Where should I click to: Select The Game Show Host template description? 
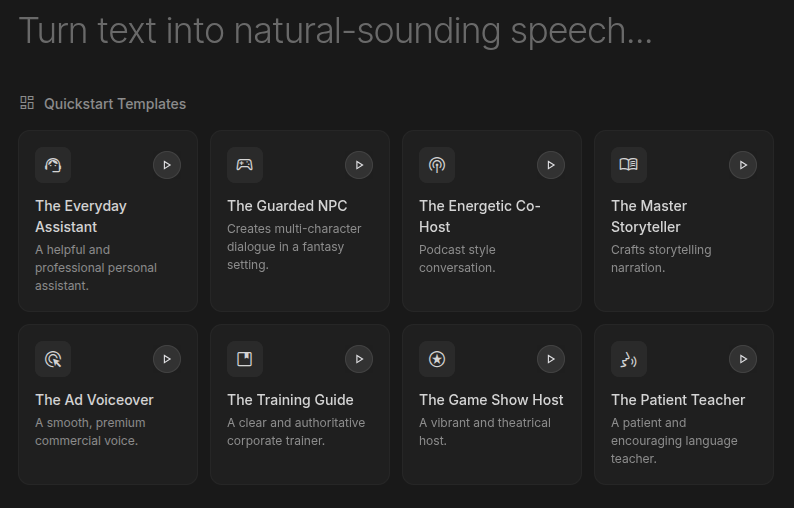click(484, 432)
